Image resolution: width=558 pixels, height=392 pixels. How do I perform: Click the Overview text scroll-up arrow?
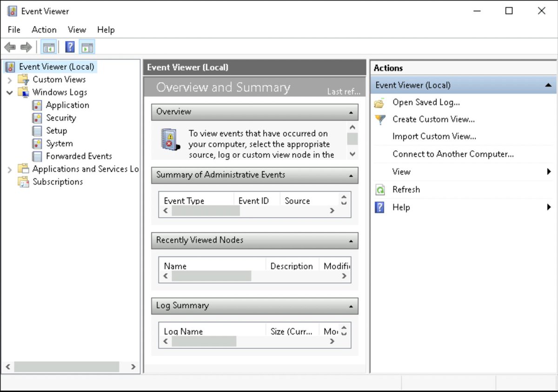coord(352,127)
